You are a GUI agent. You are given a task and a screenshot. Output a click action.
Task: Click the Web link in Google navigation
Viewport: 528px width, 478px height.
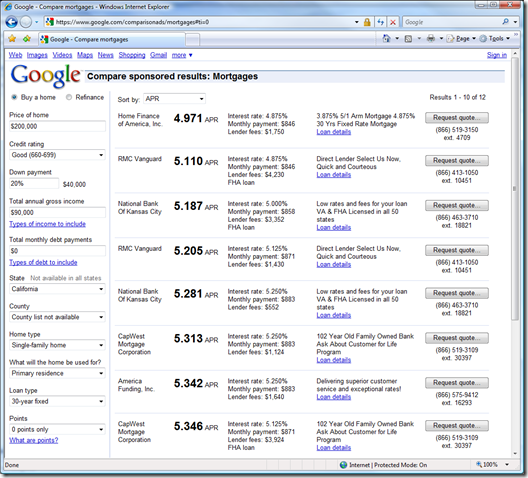pyautogui.click(x=15, y=55)
